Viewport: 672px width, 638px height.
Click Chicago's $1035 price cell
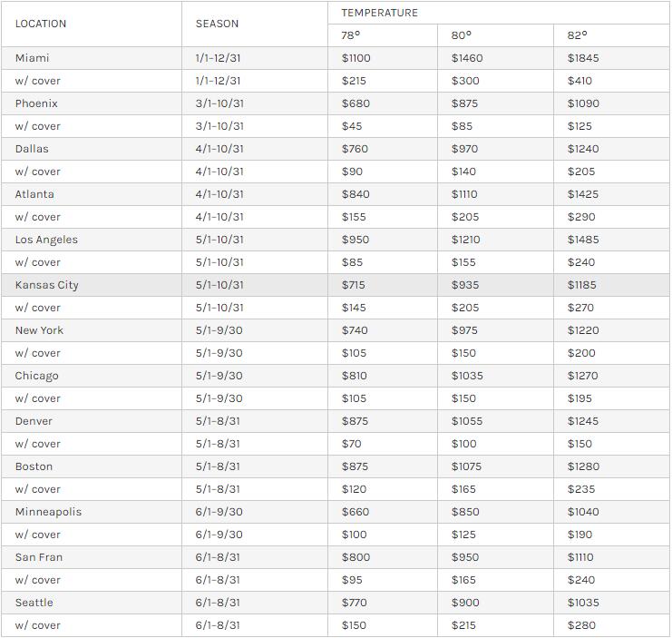point(467,376)
